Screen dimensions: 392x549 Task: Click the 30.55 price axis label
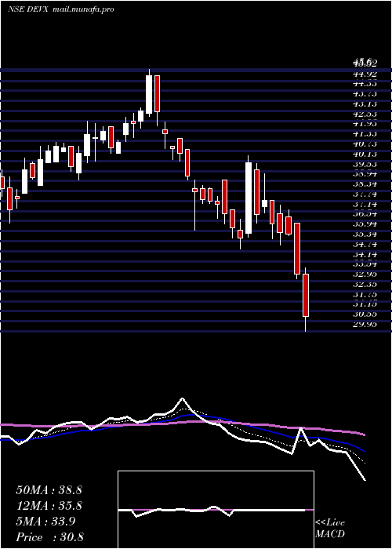[x=365, y=314]
